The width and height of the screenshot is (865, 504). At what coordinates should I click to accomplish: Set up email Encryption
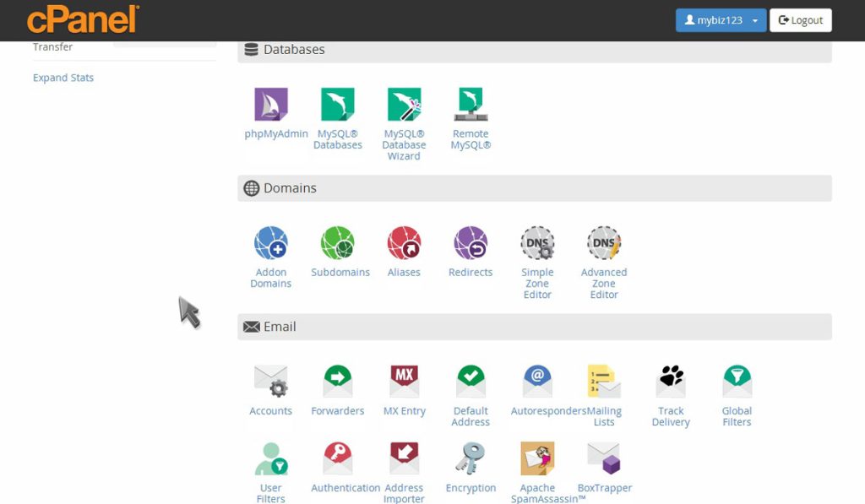(x=470, y=464)
